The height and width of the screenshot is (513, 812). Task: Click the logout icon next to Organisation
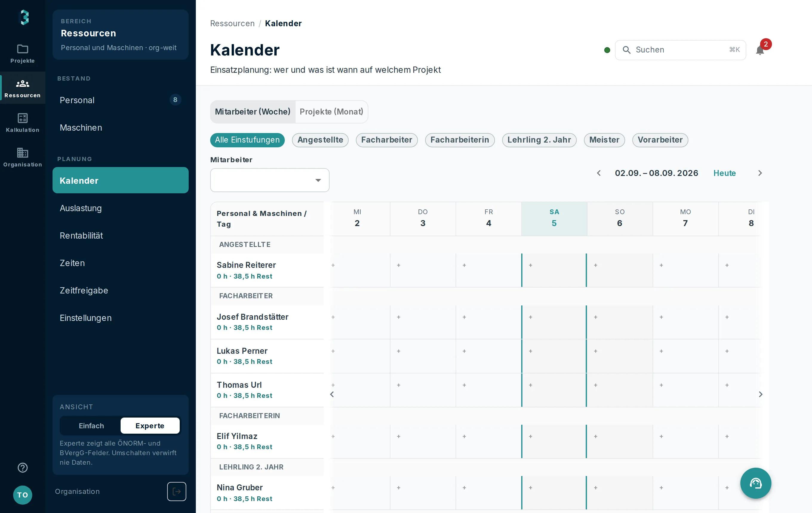pos(177,492)
